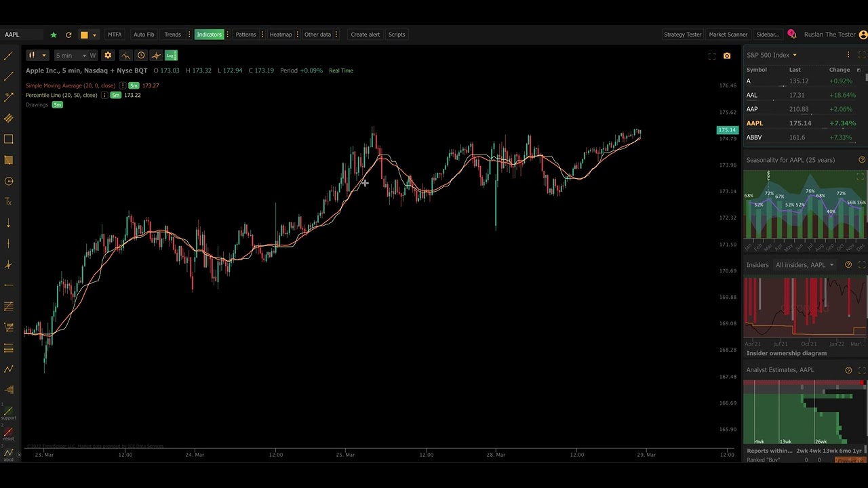This screenshot has width=868, height=488.
Task: Toggle the Drawings 5m badge
Action: coord(57,104)
